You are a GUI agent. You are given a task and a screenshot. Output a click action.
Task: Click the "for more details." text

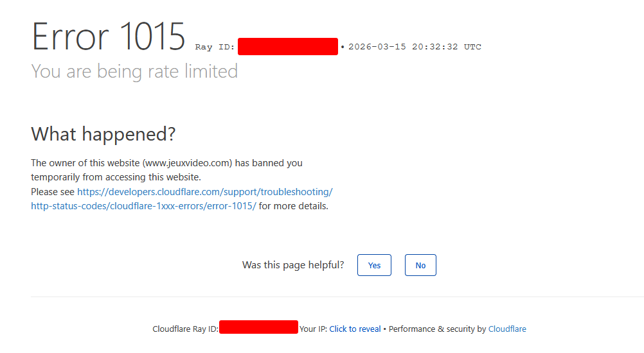[294, 207]
